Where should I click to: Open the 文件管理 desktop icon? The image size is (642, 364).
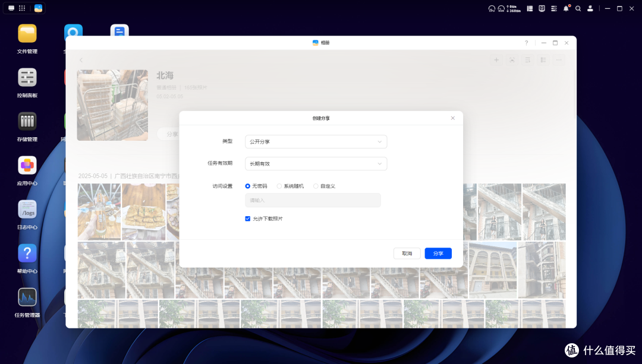27,33
